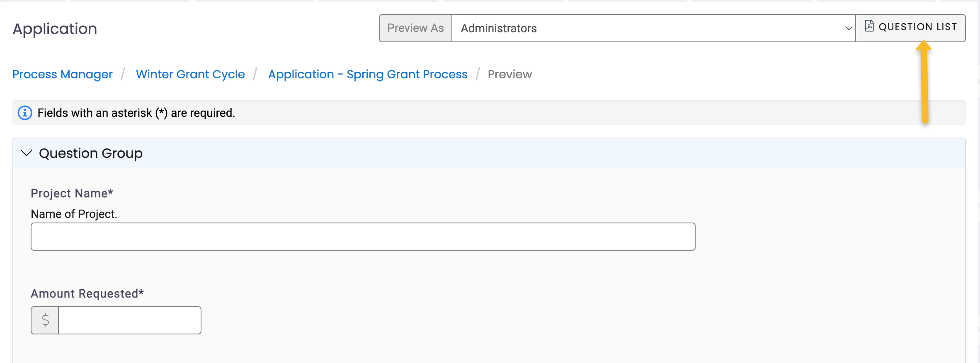Open the Winter Grant Cycle link
Screen dimensions: 980x363
tap(190, 74)
